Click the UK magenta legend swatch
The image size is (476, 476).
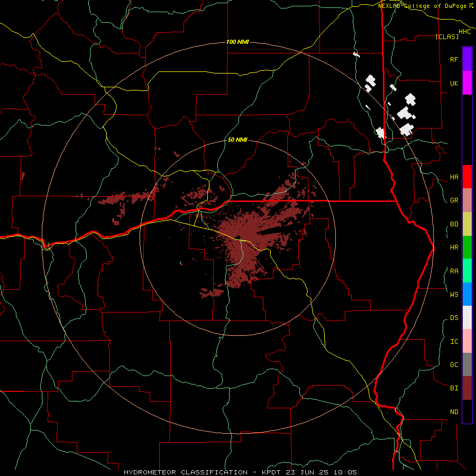click(x=467, y=83)
